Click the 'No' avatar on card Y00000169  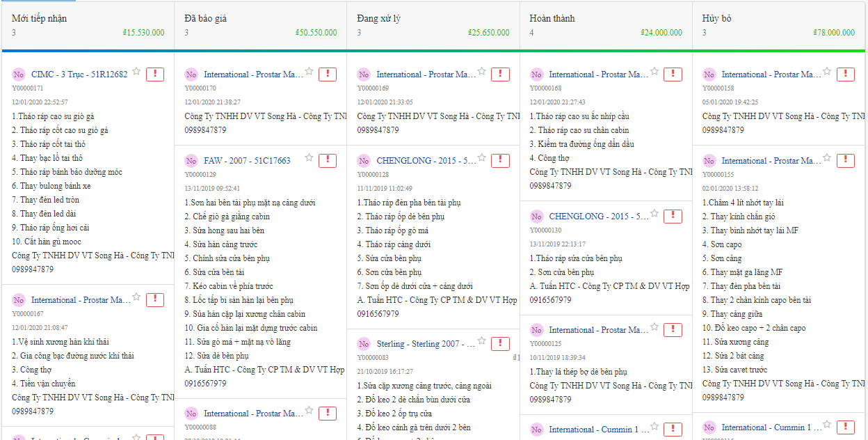pos(364,74)
